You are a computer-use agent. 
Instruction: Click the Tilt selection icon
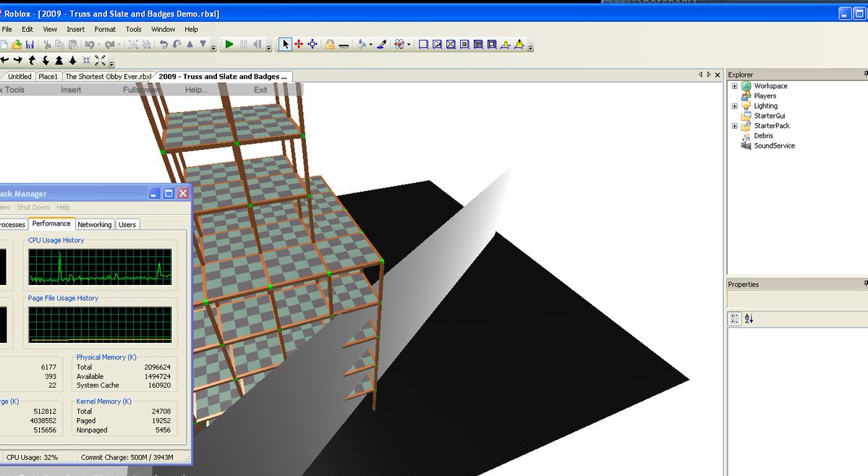click(x=176, y=44)
